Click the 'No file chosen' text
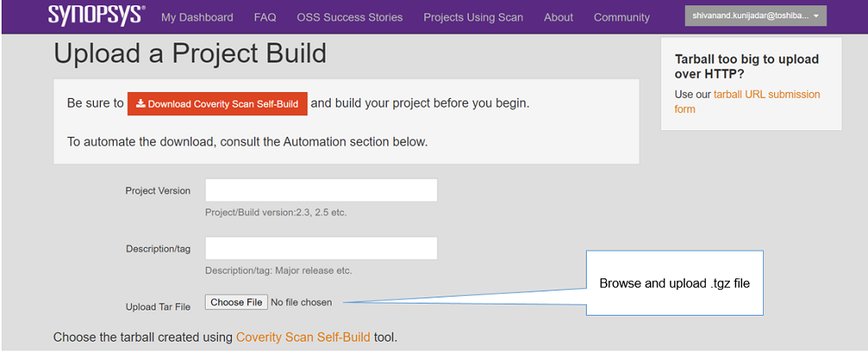868x353 pixels. pos(302,302)
